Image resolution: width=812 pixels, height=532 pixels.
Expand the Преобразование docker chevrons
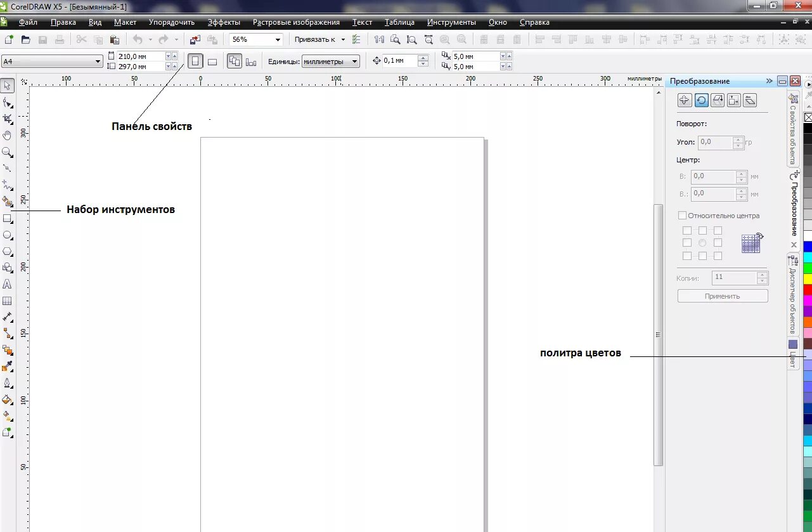click(770, 81)
